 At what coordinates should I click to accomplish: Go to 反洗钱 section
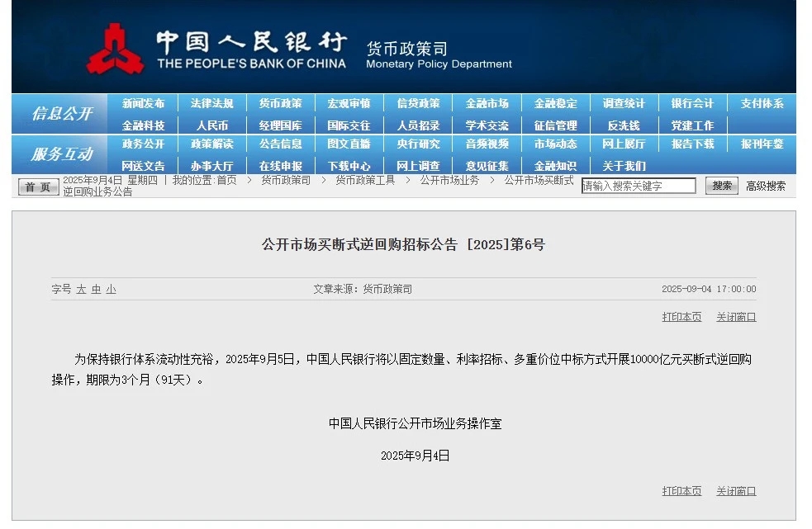point(624,125)
